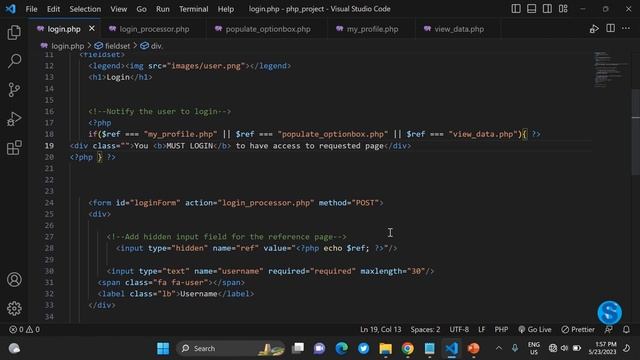
Task: Expand the fieldset breadcrumb item
Action: pos(117,46)
